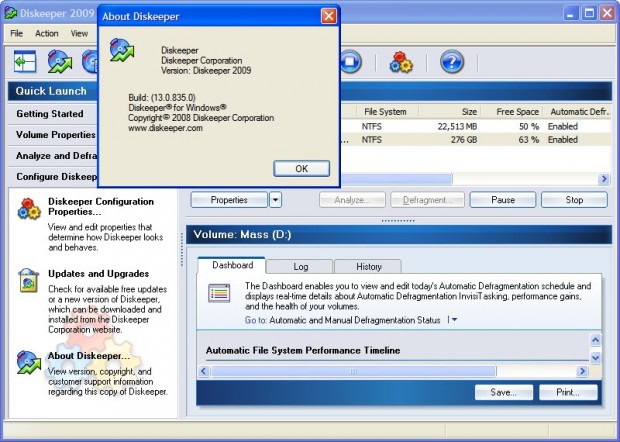The height and width of the screenshot is (442, 620).
Task: Select the 22,513 MB volume row
Action: 476,127
